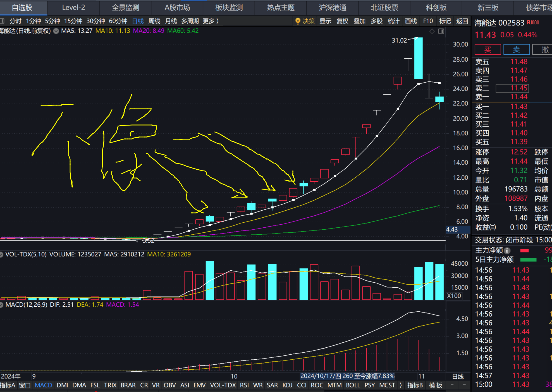The width and height of the screenshot is (552, 392).
Task: Expand more indicators arrow after MCST
Action: pyautogui.click(x=401, y=385)
